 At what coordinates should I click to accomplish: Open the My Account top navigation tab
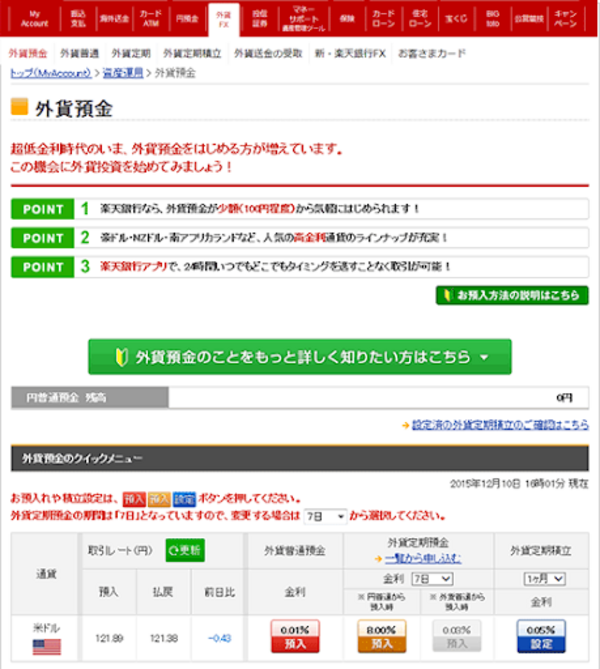click(x=33, y=18)
